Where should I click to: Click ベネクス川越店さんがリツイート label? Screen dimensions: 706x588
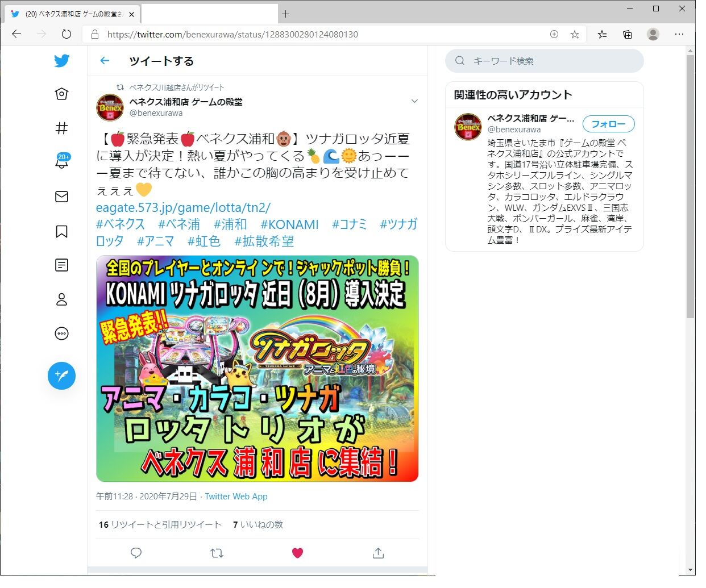click(x=177, y=87)
